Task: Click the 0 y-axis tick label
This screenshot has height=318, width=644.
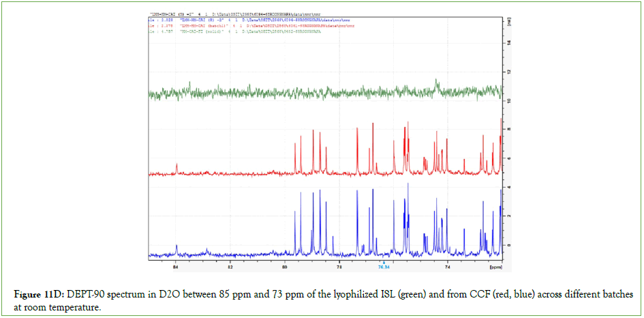Action: click(x=508, y=245)
